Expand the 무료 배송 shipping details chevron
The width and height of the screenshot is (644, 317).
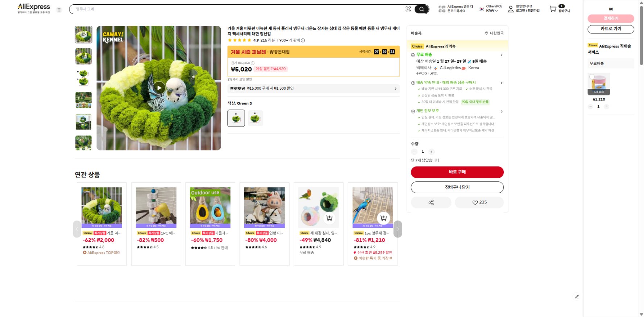point(502,55)
